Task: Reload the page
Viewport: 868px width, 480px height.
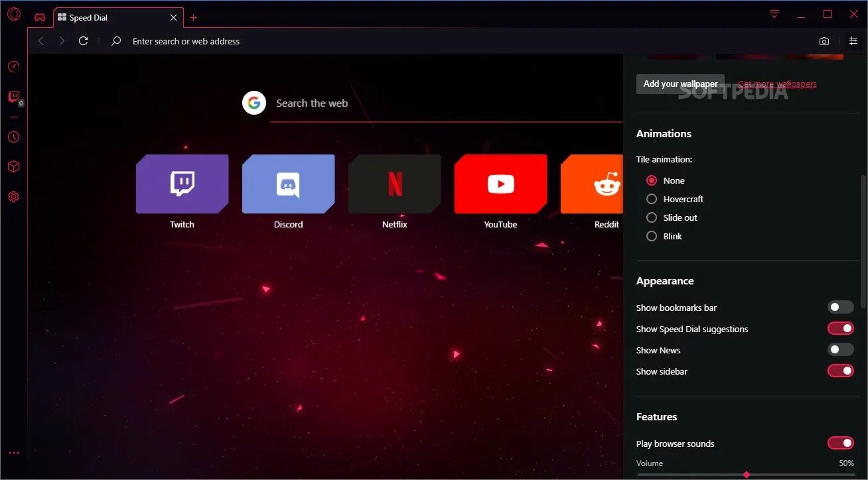Action: tap(83, 41)
